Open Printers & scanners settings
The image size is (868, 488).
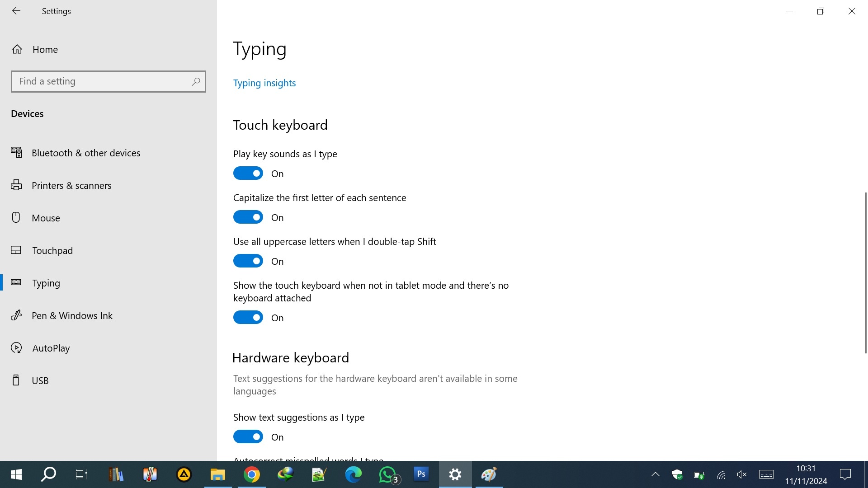coord(71,185)
